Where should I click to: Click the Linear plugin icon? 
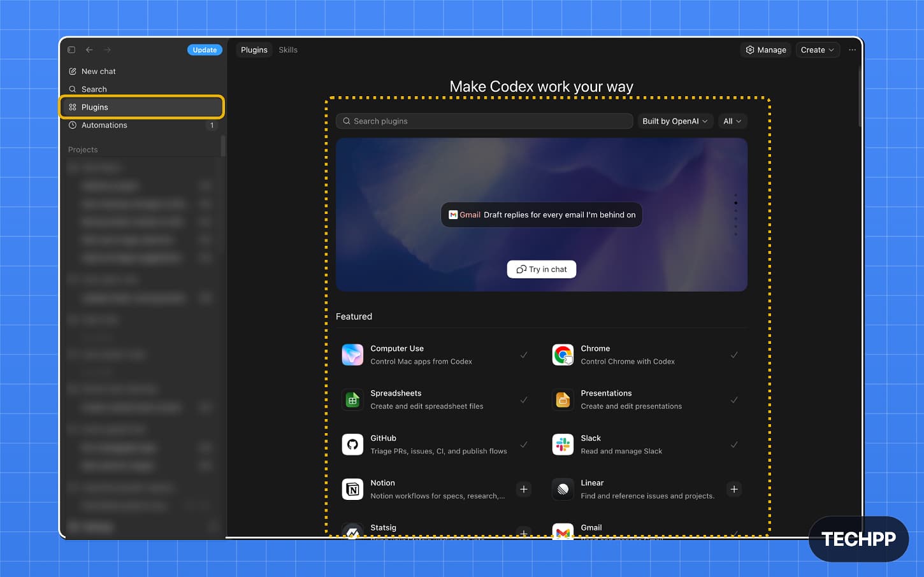[563, 489]
